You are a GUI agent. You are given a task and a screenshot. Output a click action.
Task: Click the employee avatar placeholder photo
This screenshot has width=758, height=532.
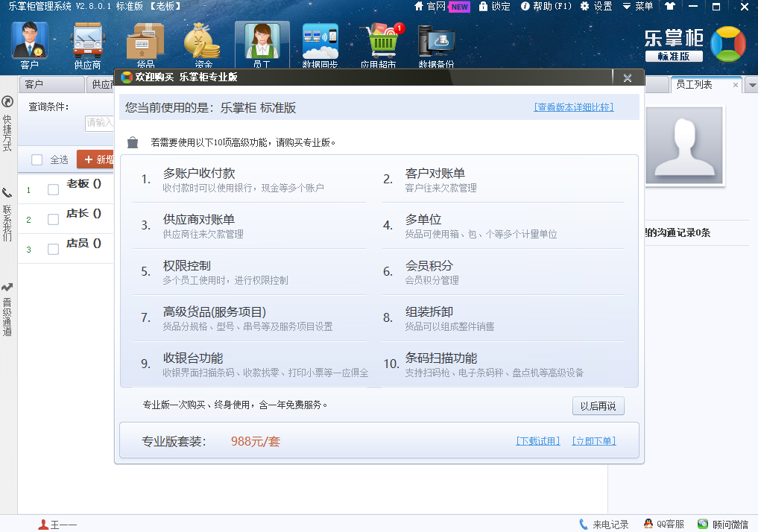(x=684, y=145)
